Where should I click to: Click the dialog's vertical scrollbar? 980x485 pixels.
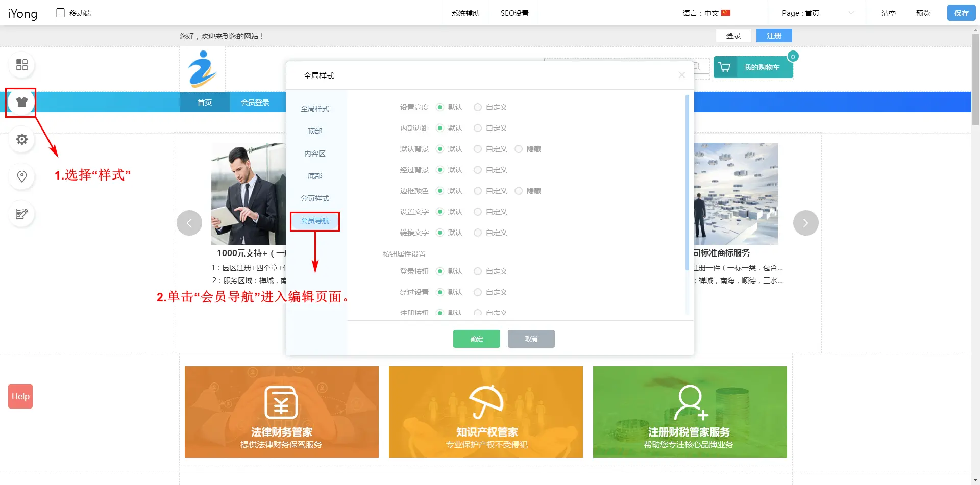click(x=687, y=184)
